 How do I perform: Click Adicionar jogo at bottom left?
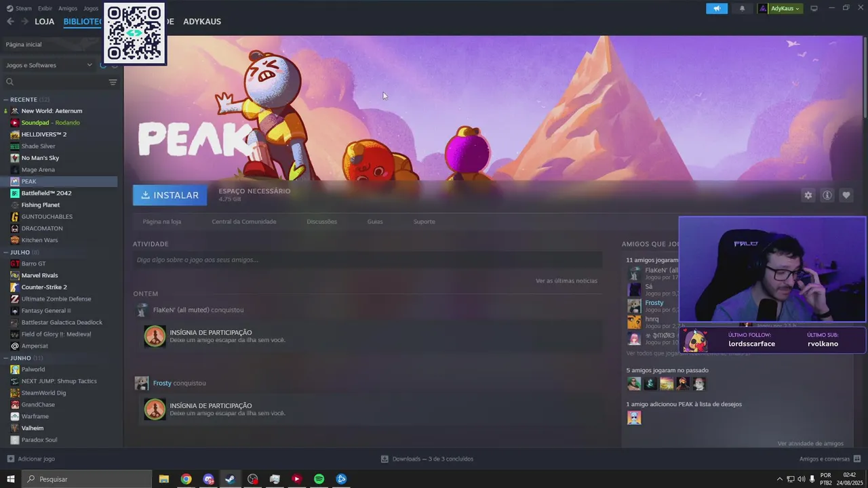(31, 459)
